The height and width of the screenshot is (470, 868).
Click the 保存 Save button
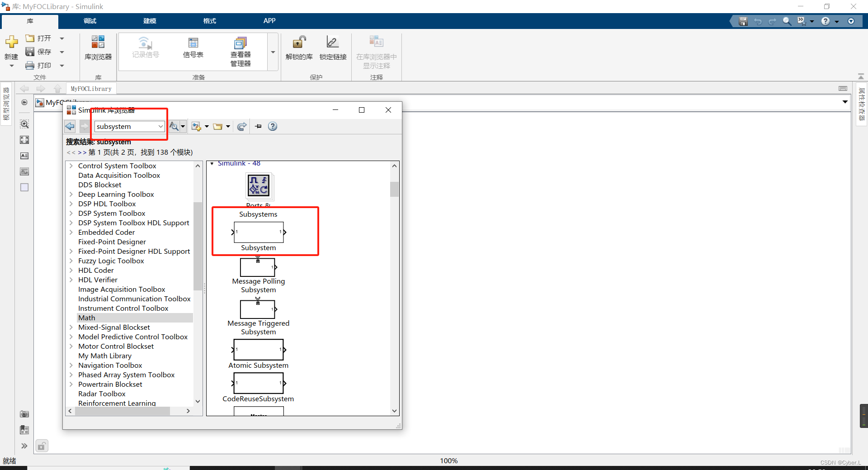pos(38,52)
